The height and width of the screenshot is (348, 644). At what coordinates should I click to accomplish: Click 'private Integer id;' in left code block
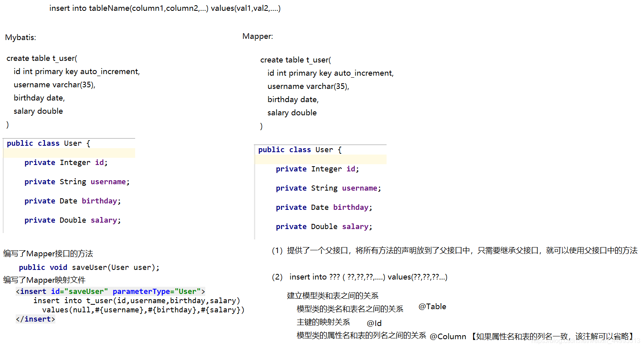pos(66,163)
